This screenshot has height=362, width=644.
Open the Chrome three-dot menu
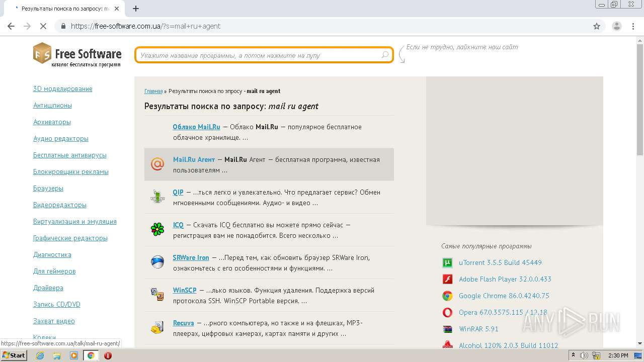click(632, 26)
